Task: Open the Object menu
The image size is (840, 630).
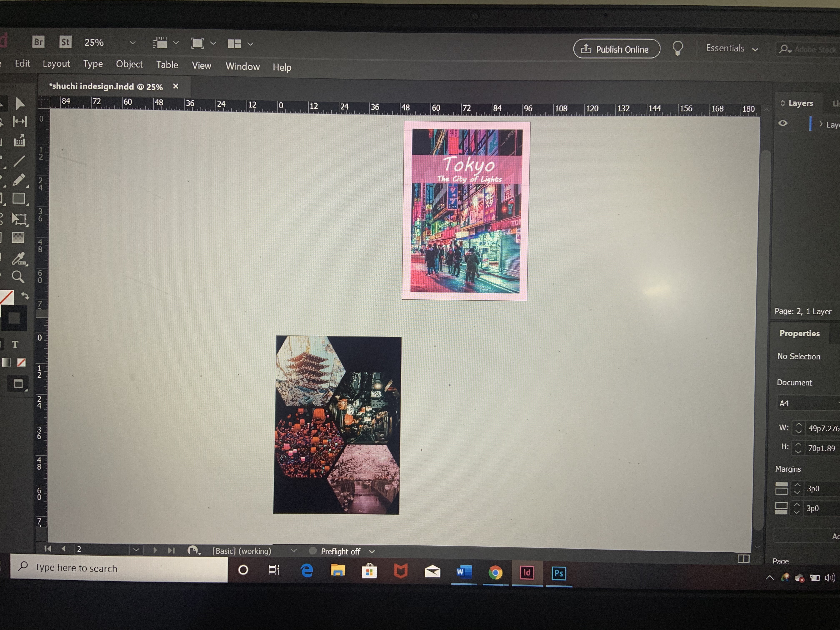Action: point(129,64)
